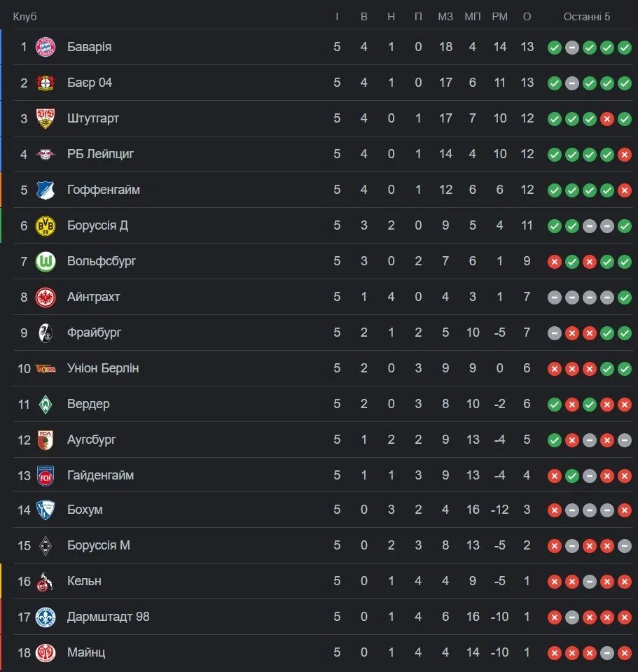638x672 pixels.
Task: Click the Вердер club logo
Action: [46, 404]
